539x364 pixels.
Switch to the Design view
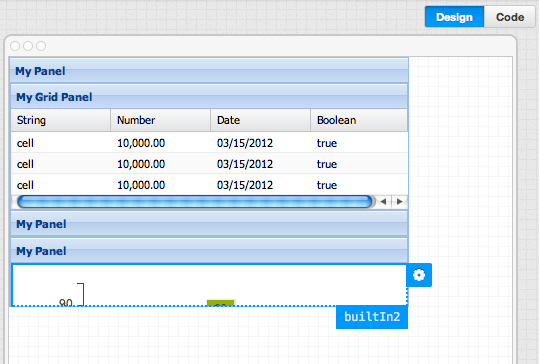[454, 17]
